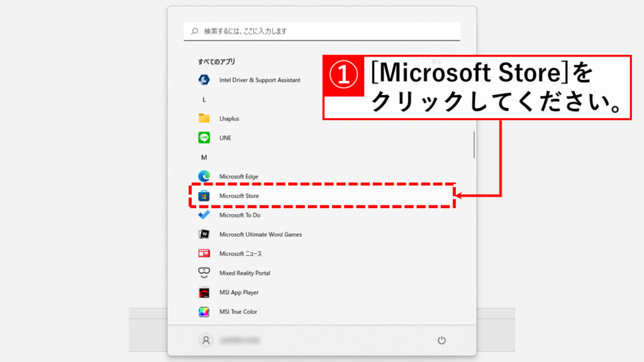Launch MSI True Color icon
This screenshot has width=644, height=362.
coord(204,312)
